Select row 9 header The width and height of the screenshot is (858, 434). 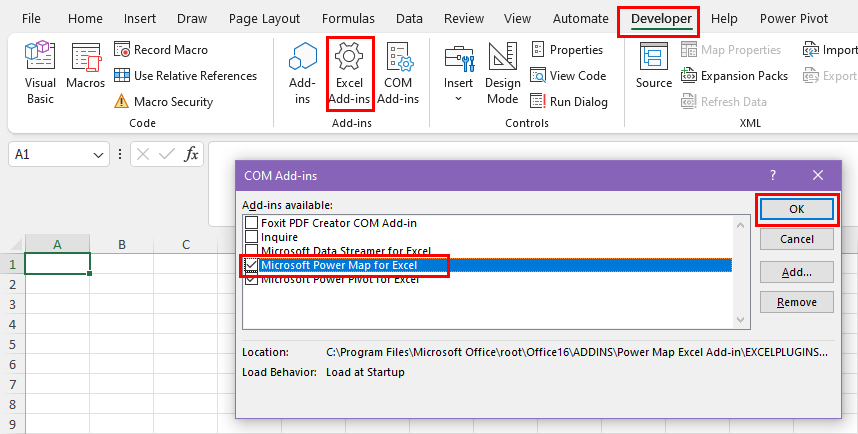13,424
